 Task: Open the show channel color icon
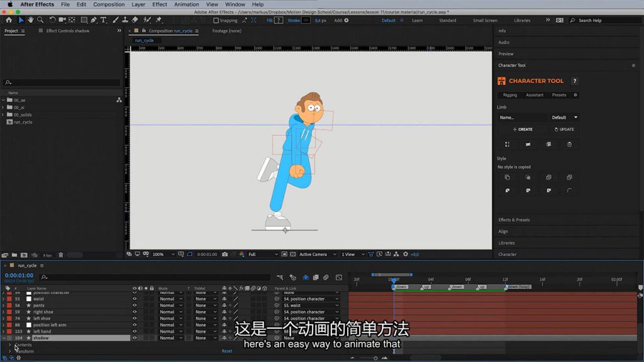(x=241, y=255)
